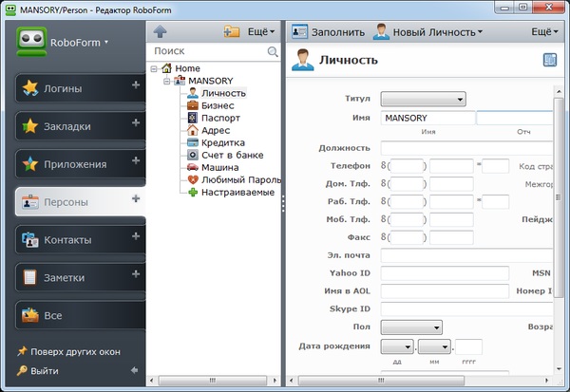Open the Титул dropdown

click(x=423, y=99)
